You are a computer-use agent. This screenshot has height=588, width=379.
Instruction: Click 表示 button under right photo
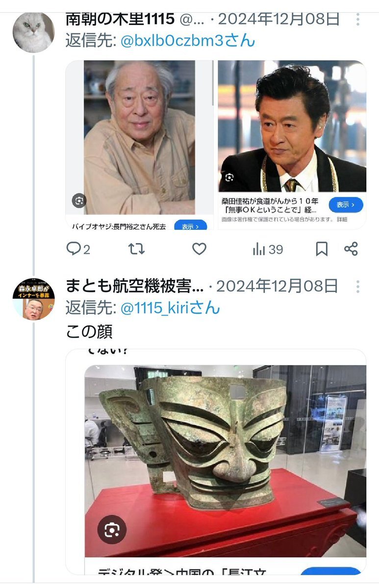[x=346, y=204]
